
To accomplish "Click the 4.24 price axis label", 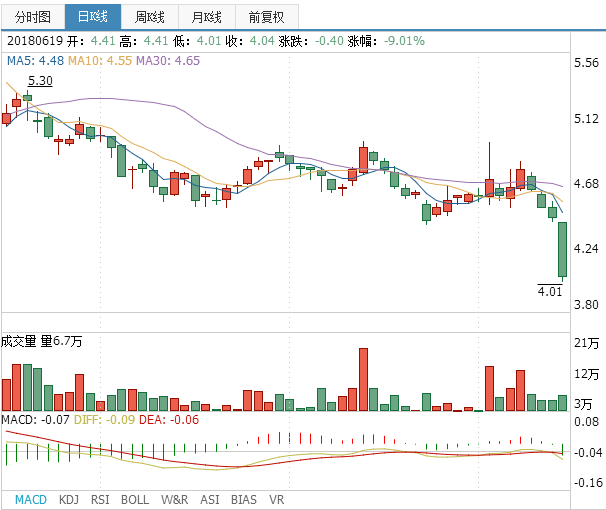I will tap(586, 248).
